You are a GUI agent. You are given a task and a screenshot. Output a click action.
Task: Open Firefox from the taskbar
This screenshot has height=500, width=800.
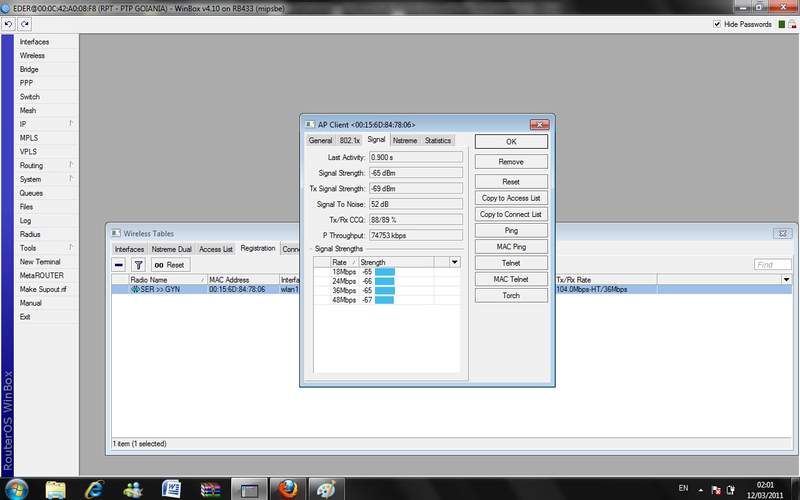coord(288,489)
